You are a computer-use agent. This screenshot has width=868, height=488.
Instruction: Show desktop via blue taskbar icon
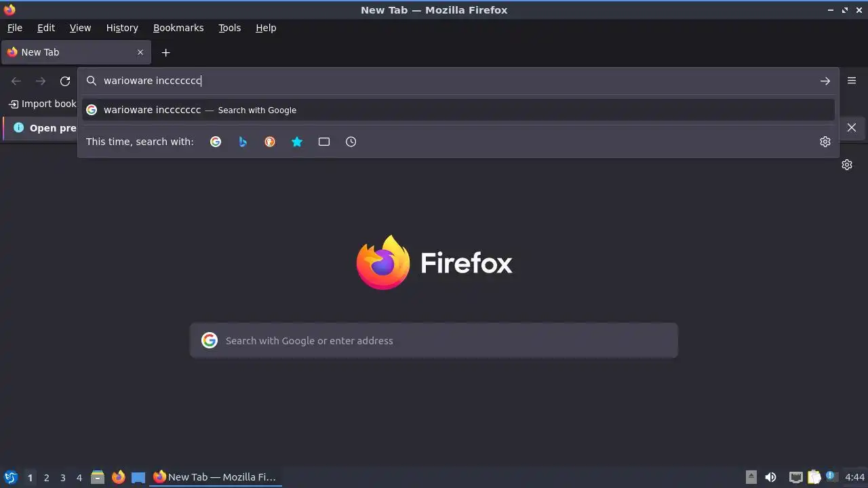coord(138,477)
